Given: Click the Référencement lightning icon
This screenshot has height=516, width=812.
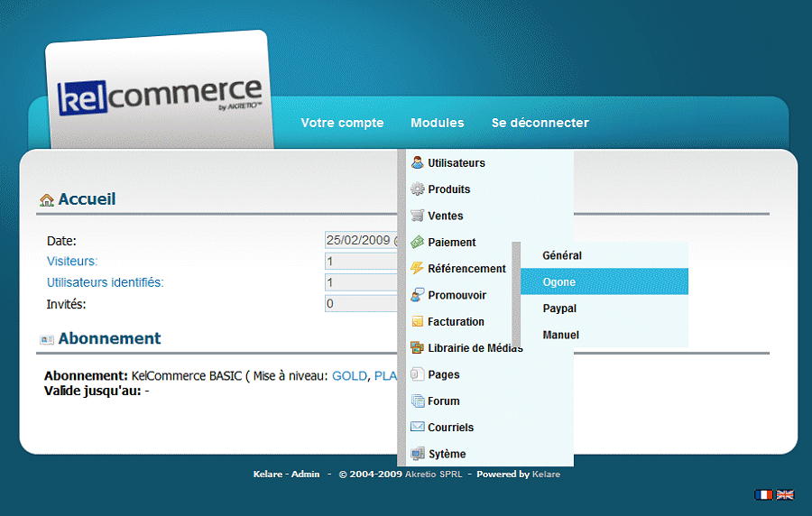Looking at the screenshot, I should coord(417,269).
